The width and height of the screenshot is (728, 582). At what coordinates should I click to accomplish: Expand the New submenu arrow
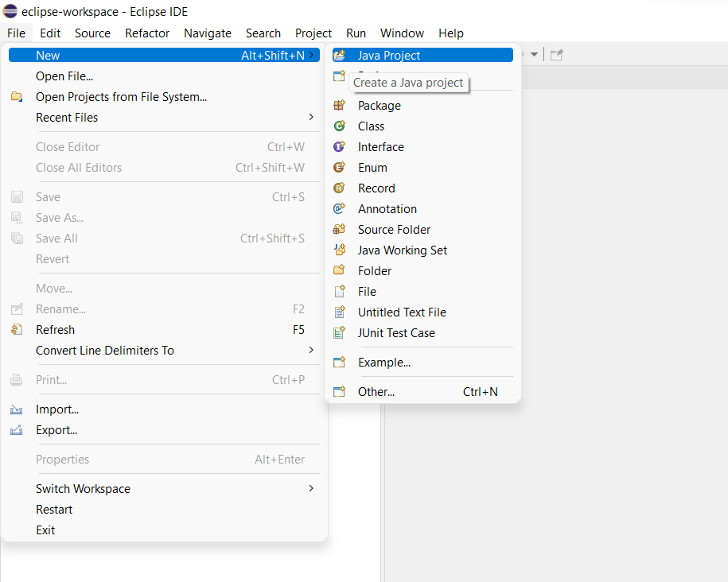(311, 55)
